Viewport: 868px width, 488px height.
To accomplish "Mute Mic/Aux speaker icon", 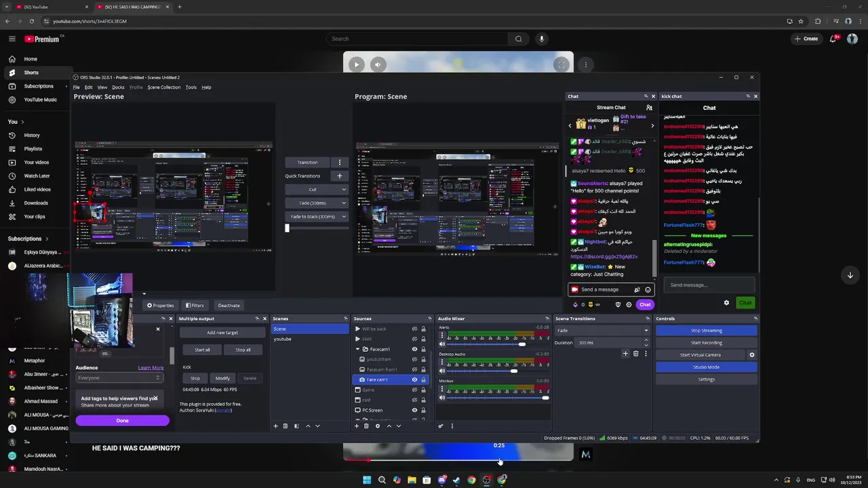I will click(x=442, y=398).
